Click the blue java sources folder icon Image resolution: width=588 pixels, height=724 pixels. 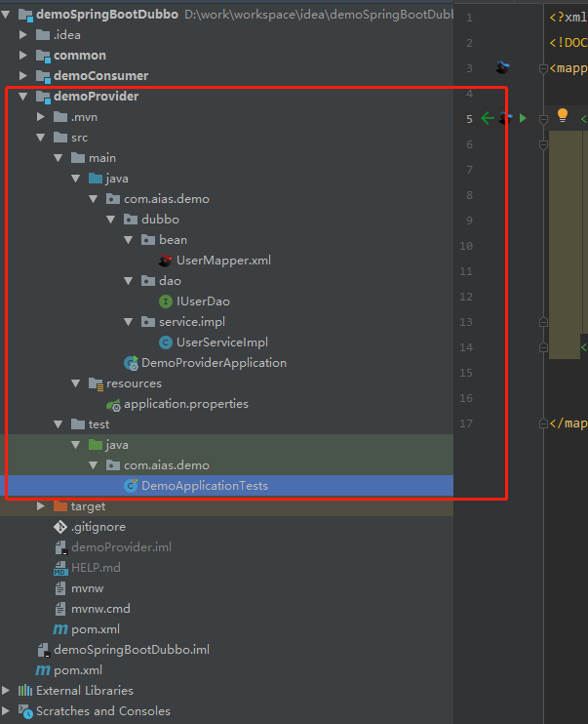click(x=96, y=179)
